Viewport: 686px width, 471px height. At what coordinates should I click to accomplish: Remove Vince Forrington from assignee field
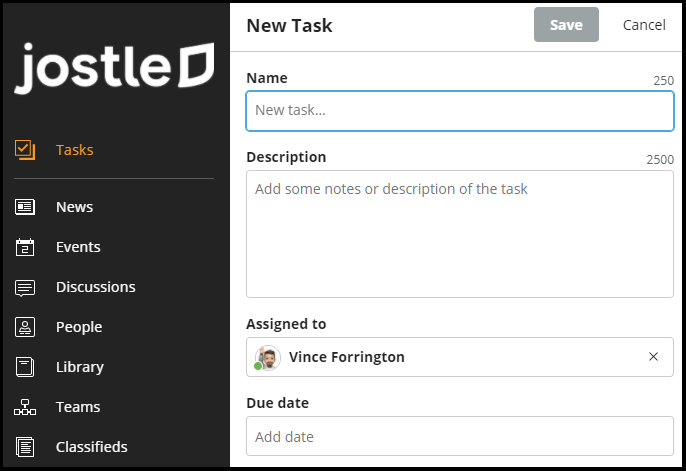[653, 357]
